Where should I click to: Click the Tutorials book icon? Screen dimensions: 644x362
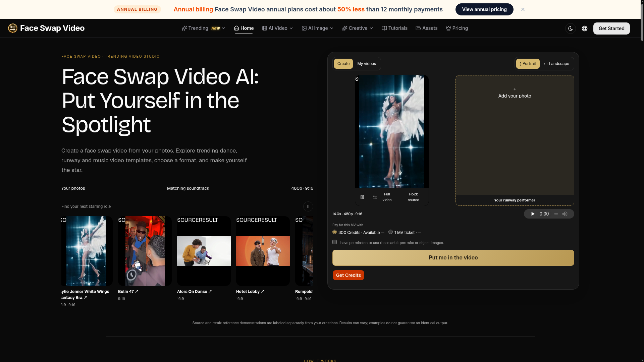click(384, 28)
